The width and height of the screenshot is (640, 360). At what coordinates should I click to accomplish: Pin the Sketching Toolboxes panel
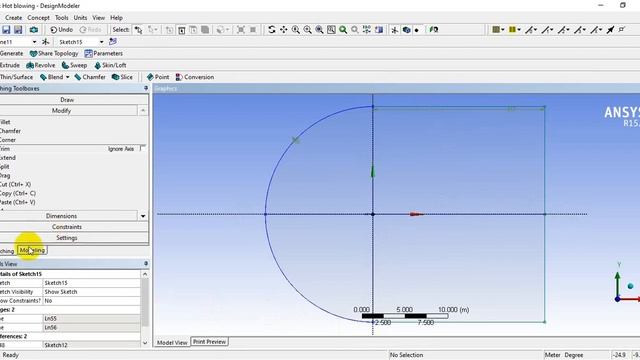point(146,88)
